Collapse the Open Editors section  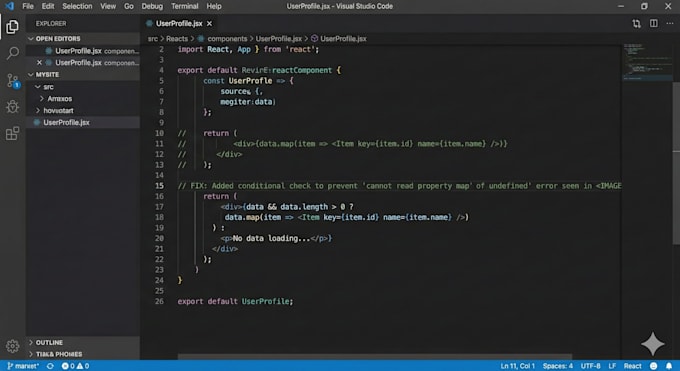tap(83, 39)
